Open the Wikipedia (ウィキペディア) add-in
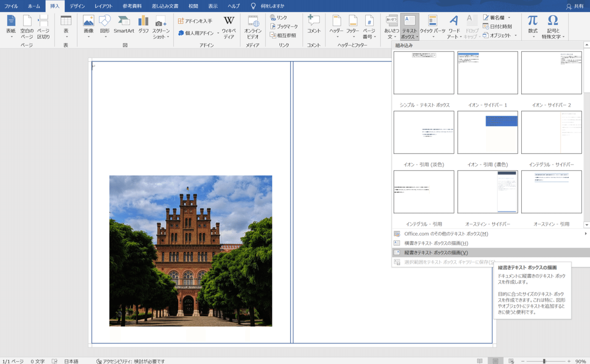Screen dimensions: 590x364 point(229,27)
